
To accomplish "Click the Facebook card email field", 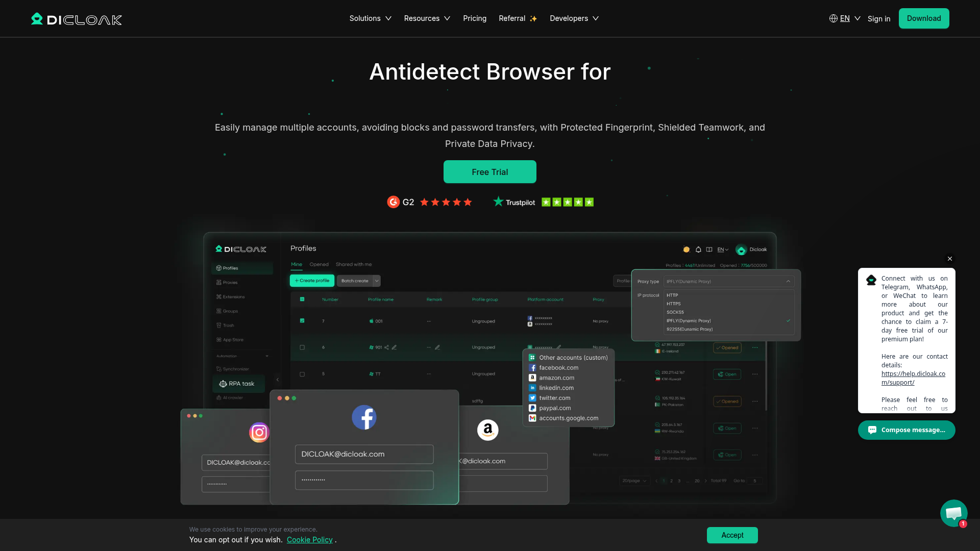I will pos(364,454).
